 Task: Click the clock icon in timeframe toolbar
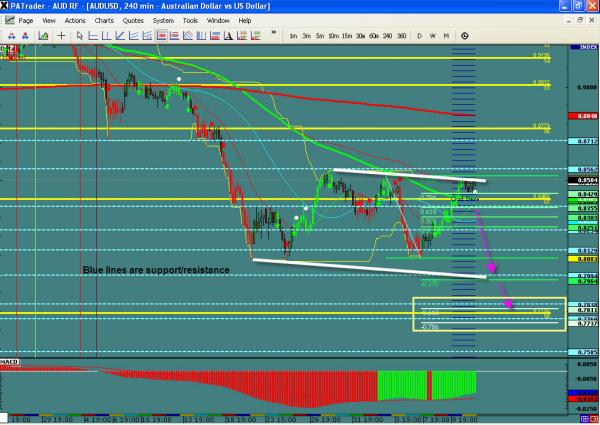pyautogui.click(x=464, y=35)
